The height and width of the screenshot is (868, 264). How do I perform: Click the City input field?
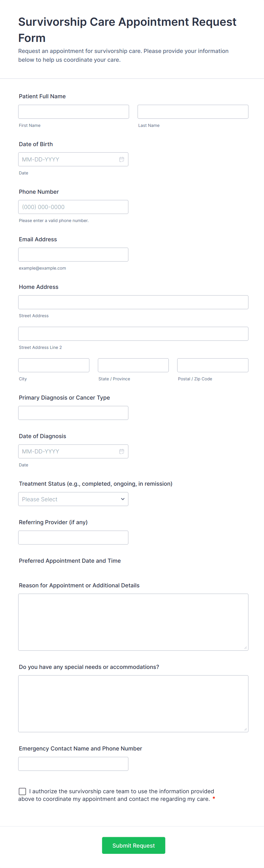54,365
